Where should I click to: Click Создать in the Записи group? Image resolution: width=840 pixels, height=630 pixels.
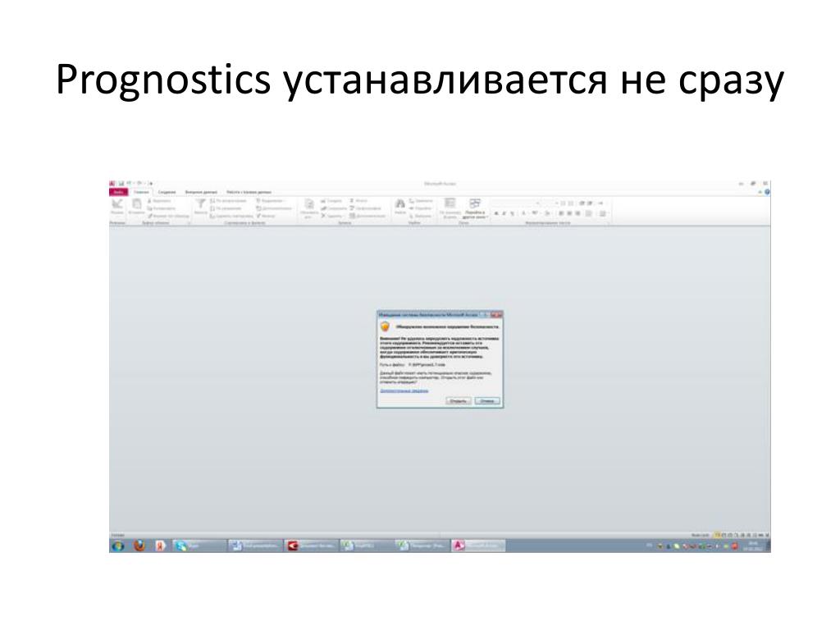tap(331, 201)
